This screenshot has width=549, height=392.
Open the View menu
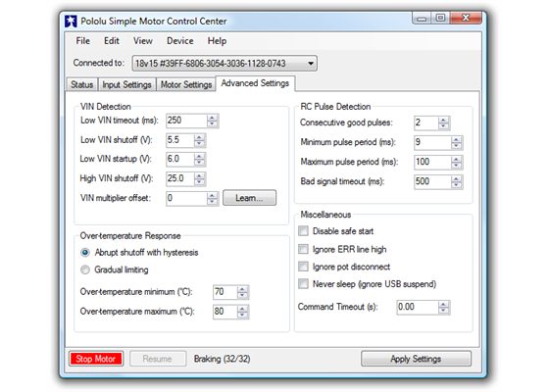tap(143, 41)
